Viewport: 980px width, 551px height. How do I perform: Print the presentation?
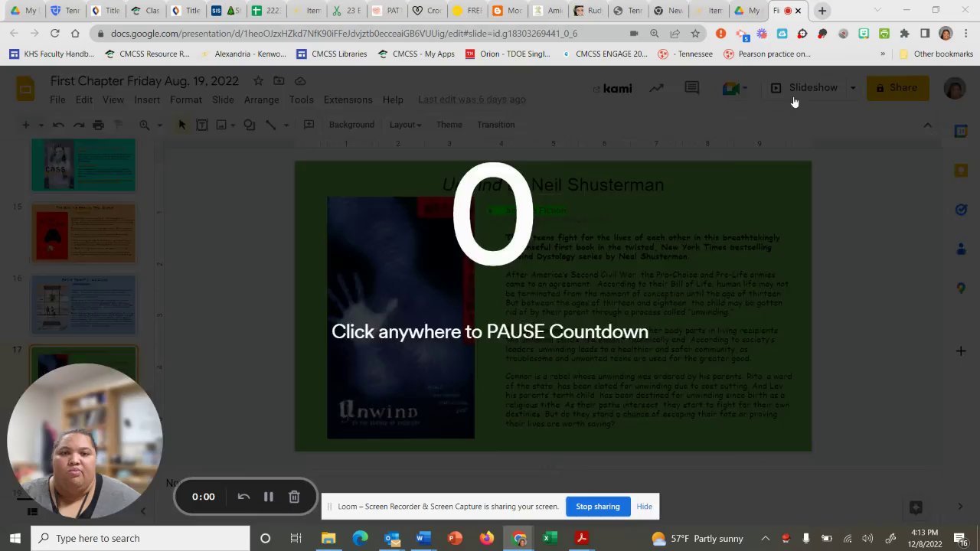point(98,125)
